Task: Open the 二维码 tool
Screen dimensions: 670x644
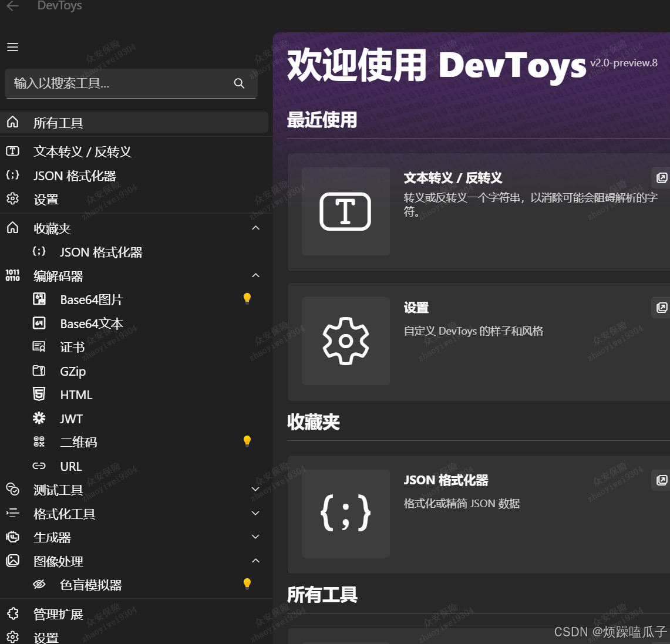Action: click(x=134, y=442)
